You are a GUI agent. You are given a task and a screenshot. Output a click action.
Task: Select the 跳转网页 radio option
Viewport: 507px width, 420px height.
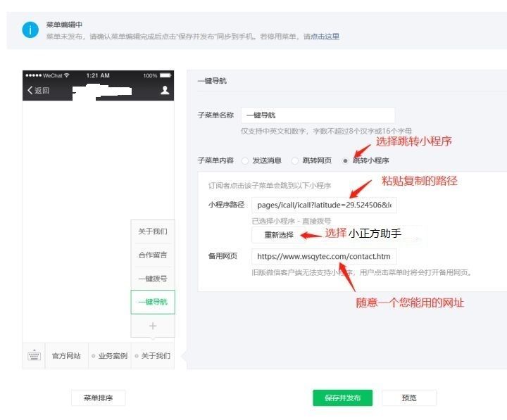295,160
